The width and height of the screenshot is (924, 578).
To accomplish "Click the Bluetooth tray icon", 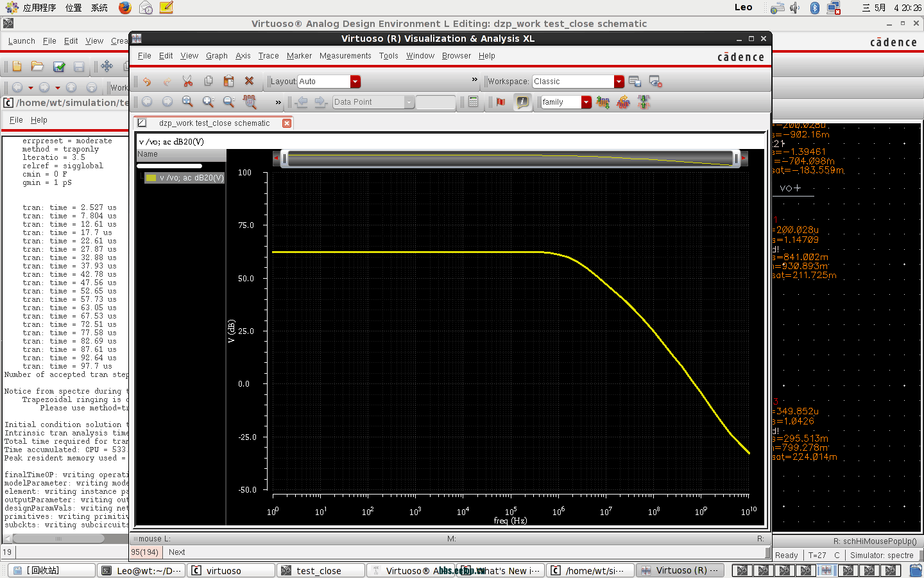I will coord(815,8).
